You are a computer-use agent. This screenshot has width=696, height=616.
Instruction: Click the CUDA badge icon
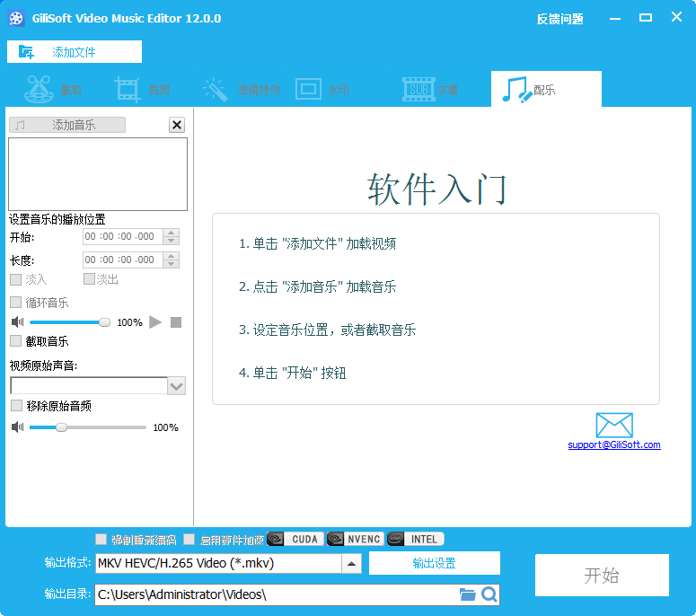click(295, 539)
